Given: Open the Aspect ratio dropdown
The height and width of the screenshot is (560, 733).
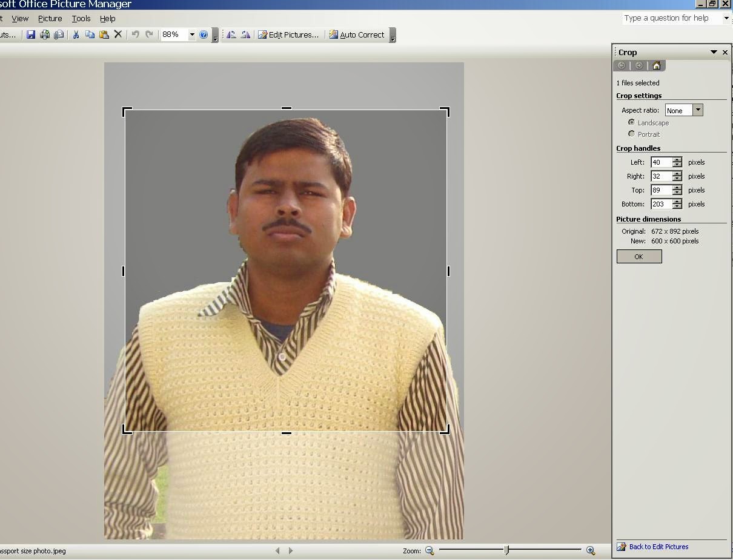Looking at the screenshot, I should [698, 110].
